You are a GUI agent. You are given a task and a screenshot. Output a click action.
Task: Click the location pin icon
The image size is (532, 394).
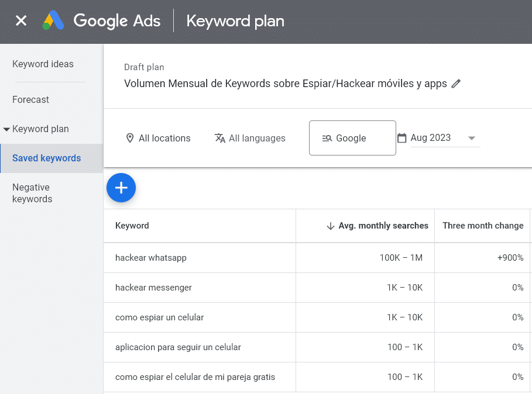pos(129,138)
